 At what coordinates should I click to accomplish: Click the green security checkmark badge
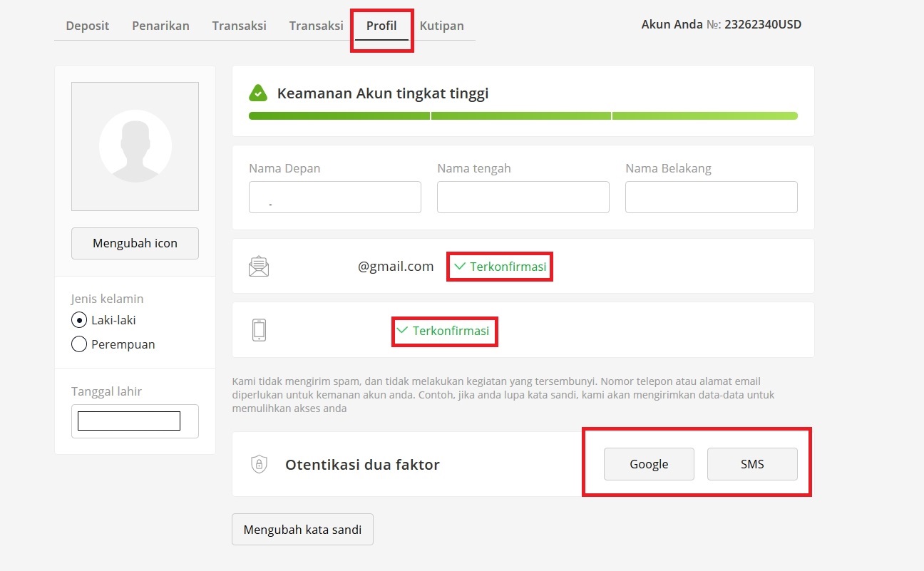257,92
